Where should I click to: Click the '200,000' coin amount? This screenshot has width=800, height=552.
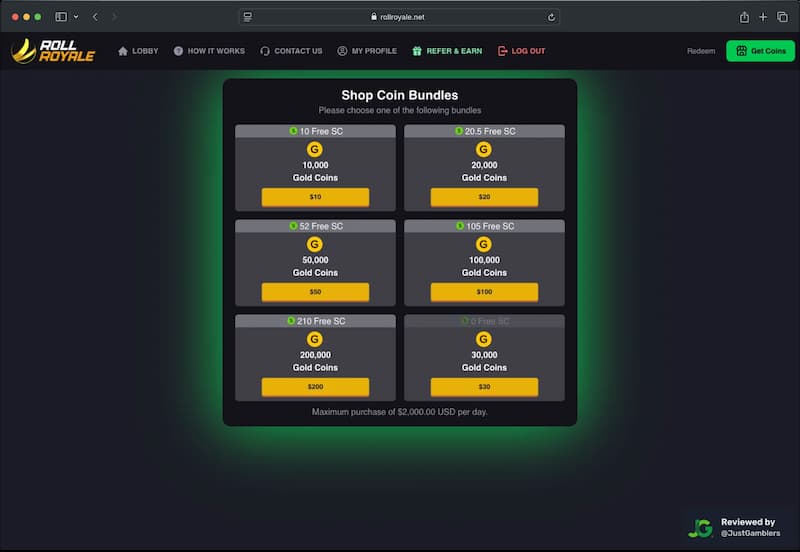[315, 355]
